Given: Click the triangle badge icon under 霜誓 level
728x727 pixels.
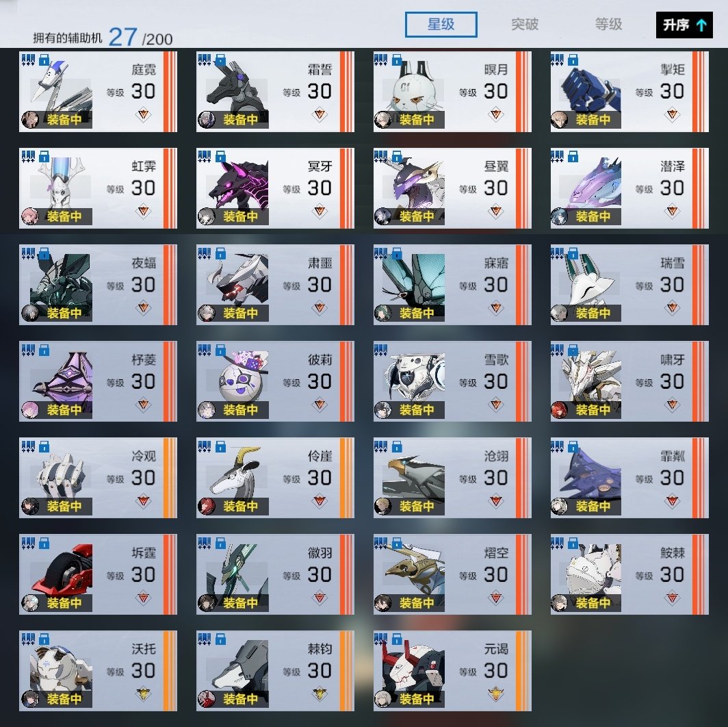Looking at the screenshot, I should point(320,114).
